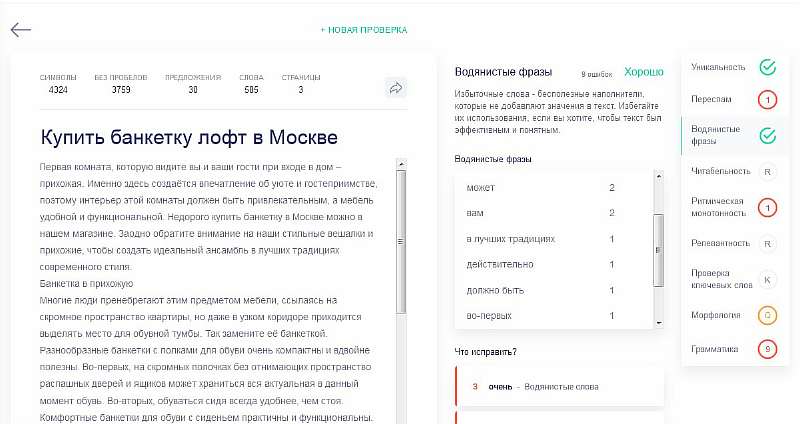Click the article text scroll up arrow

point(401,164)
